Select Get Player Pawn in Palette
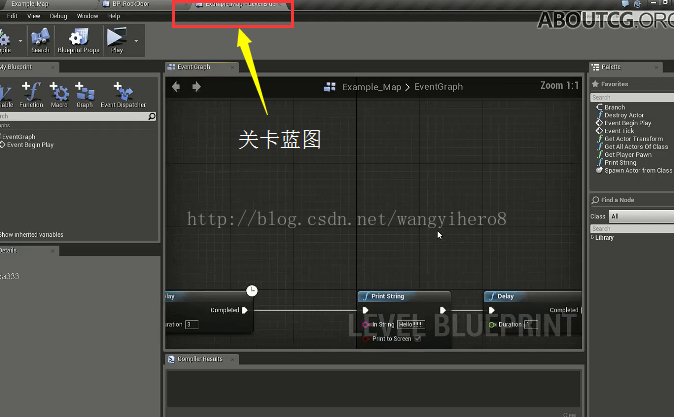This screenshot has width=674, height=417. (628, 155)
